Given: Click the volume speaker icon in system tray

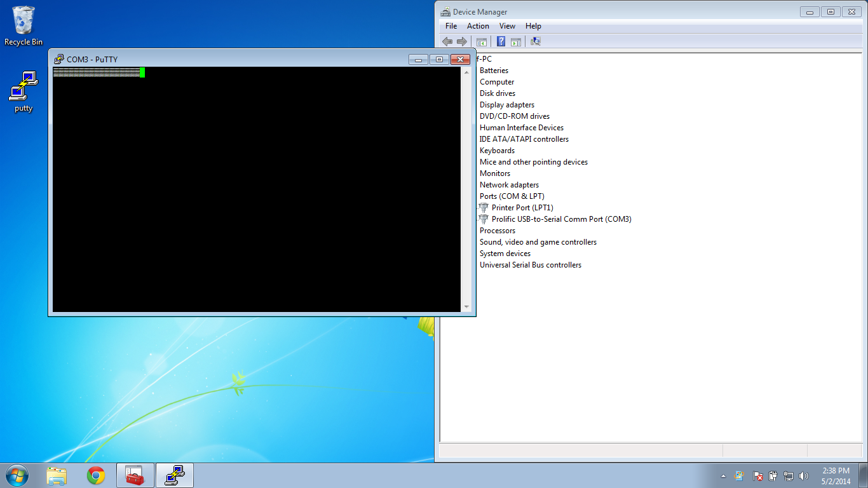Looking at the screenshot, I should [804, 475].
